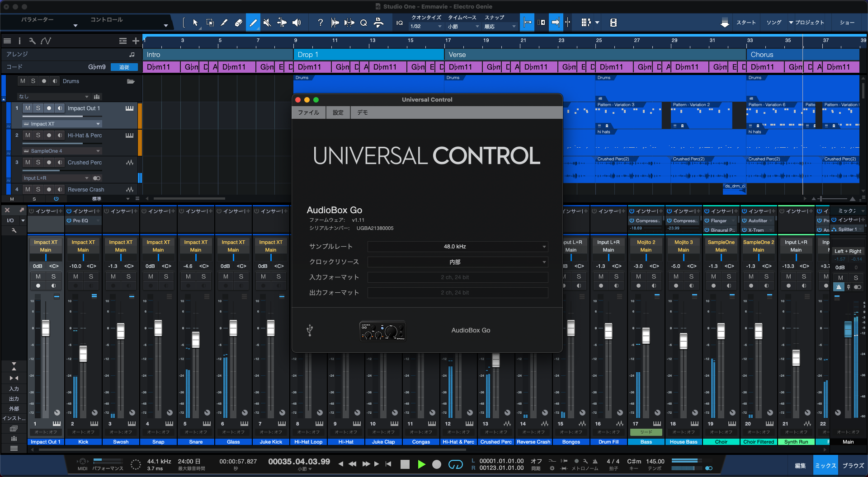Open the Snap mode dropdown
The width and height of the screenshot is (868, 477).
click(x=500, y=27)
